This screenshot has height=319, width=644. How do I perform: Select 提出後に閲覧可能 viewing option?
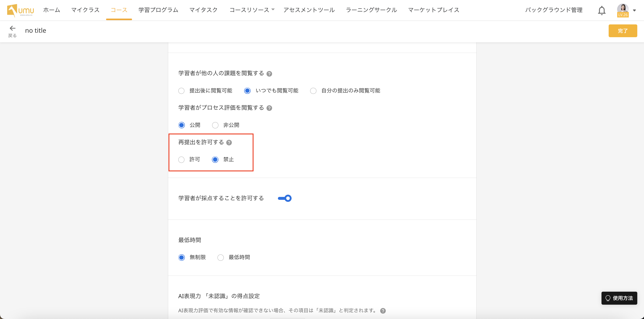[181, 91]
